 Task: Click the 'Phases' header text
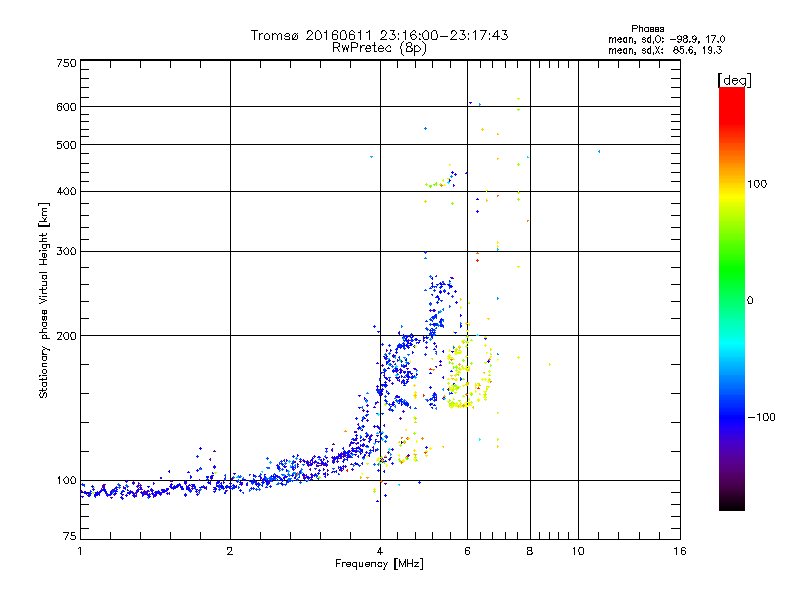pos(647,29)
